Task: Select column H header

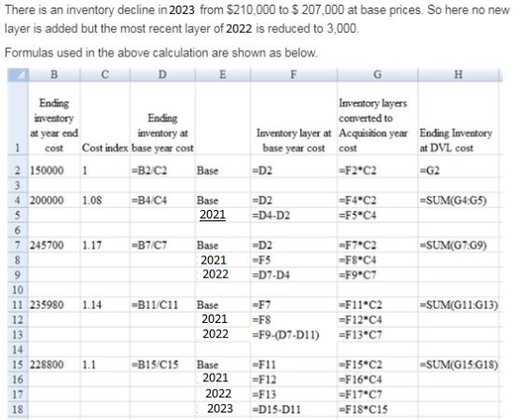Action: [x=458, y=74]
